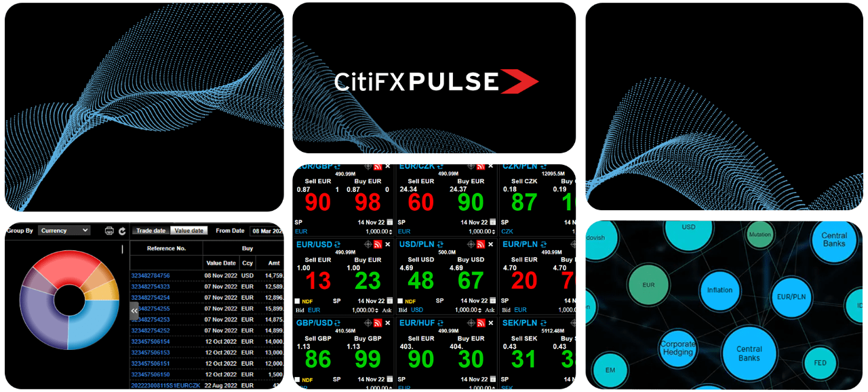Swap currencies on the SEK/PLN tile
The width and height of the screenshot is (868, 392).
click(543, 323)
